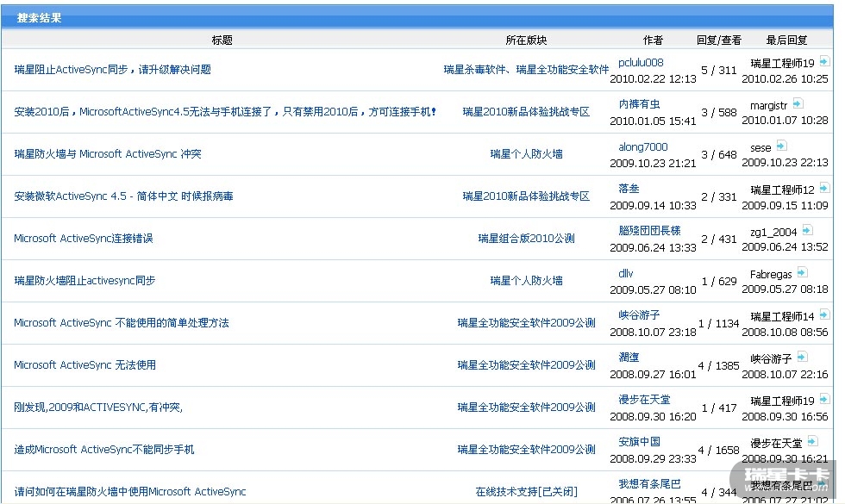The image size is (845, 504).
Task: Open thread 造成Microsoft ActiveSync不能同步手机
Action: pos(104,450)
